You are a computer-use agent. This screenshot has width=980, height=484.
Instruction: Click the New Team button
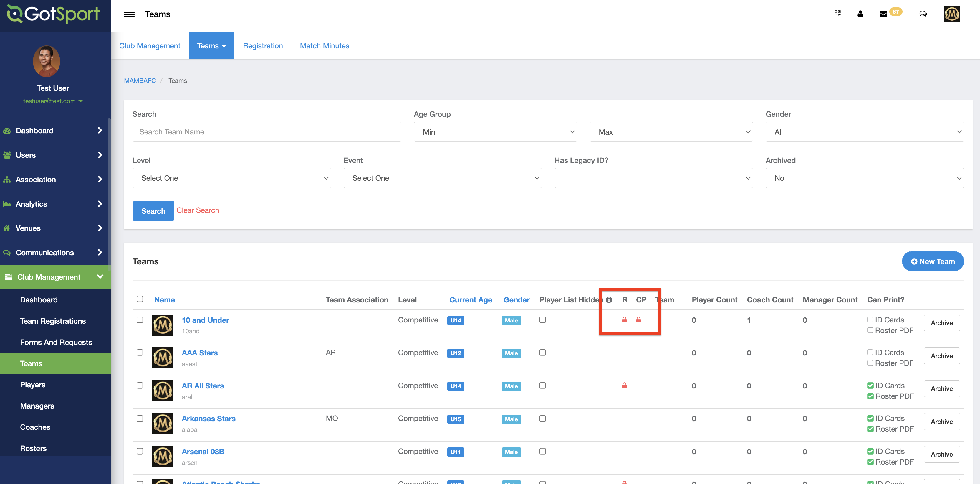click(933, 261)
